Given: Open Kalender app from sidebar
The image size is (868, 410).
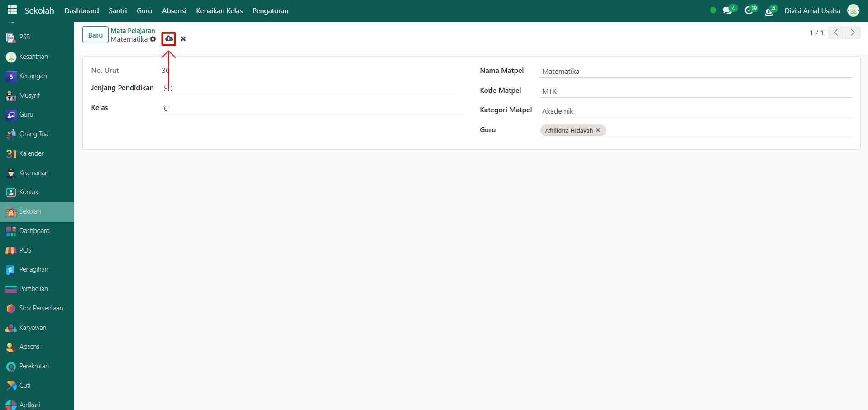Looking at the screenshot, I should click(x=31, y=153).
